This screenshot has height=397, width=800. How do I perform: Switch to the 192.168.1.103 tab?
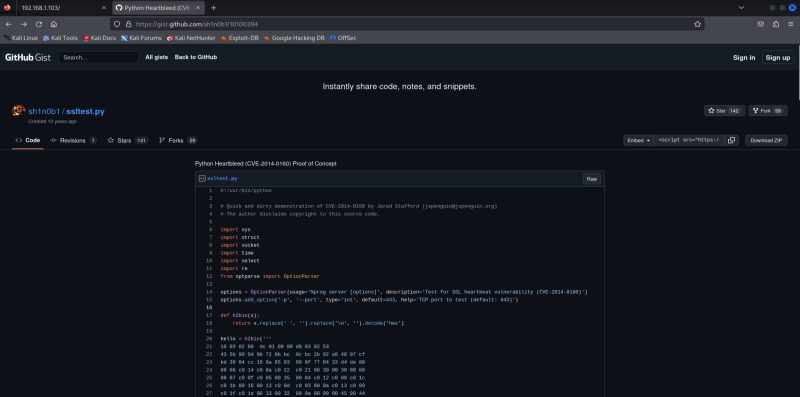(62, 8)
